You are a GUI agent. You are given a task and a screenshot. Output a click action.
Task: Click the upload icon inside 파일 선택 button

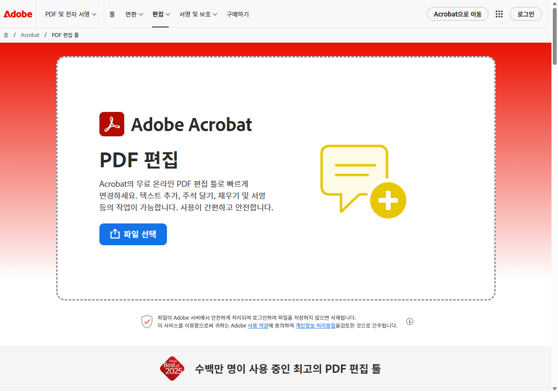[x=115, y=234]
